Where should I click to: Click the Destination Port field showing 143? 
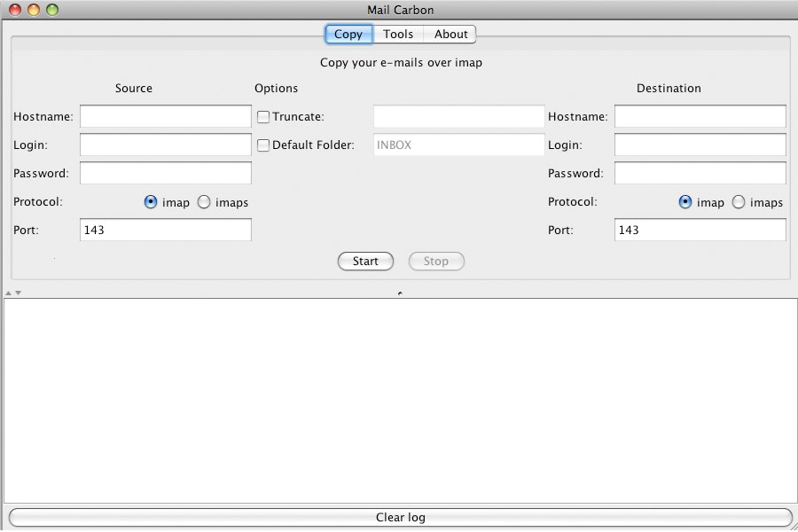pyautogui.click(x=700, y=231)
